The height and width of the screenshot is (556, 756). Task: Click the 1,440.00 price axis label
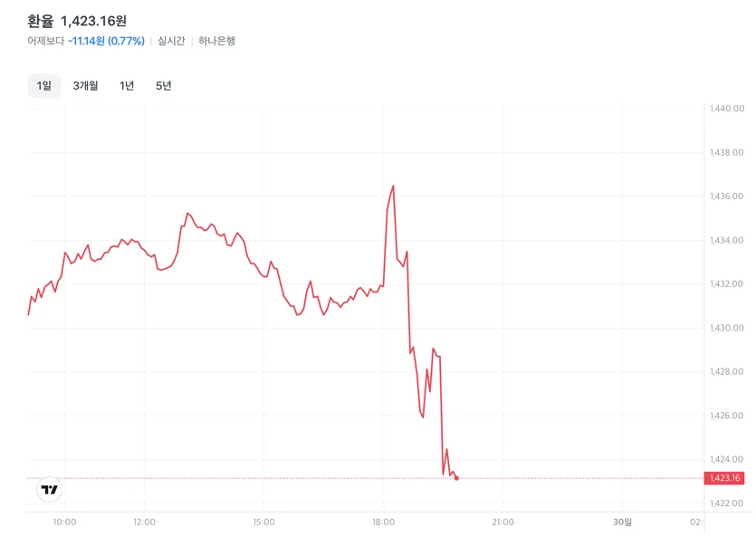pos(727,109)
